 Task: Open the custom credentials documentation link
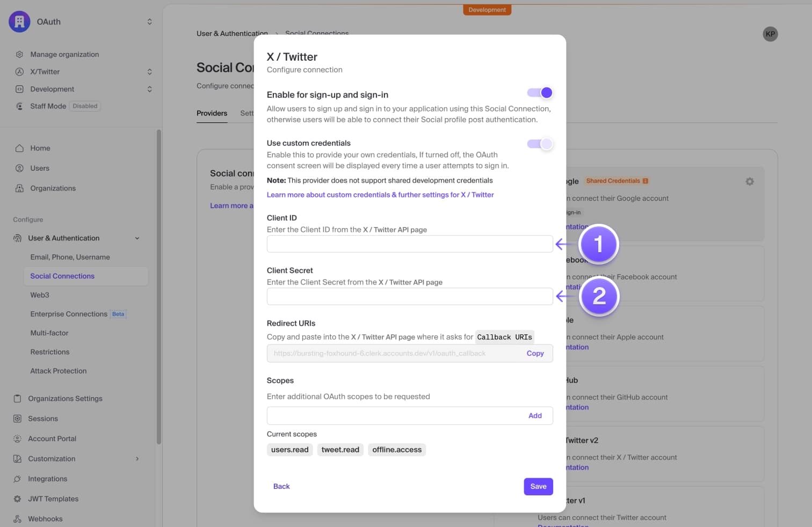(380, 194)
